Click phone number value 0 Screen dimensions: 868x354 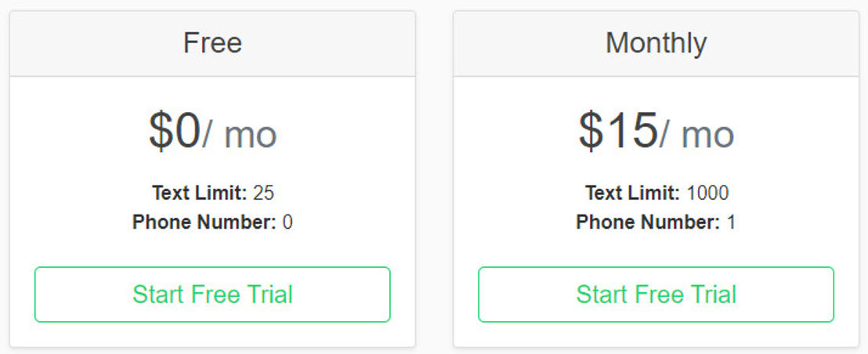(x=288, y=222)
